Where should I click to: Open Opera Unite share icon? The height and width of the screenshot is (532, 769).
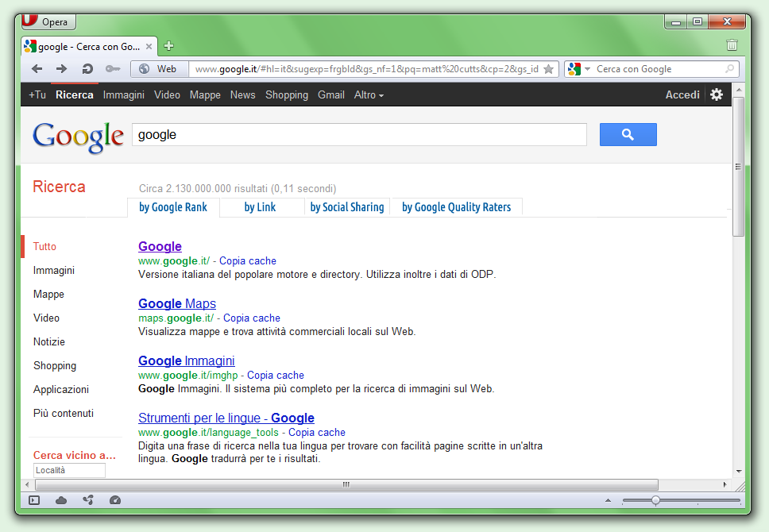point(88,500)
